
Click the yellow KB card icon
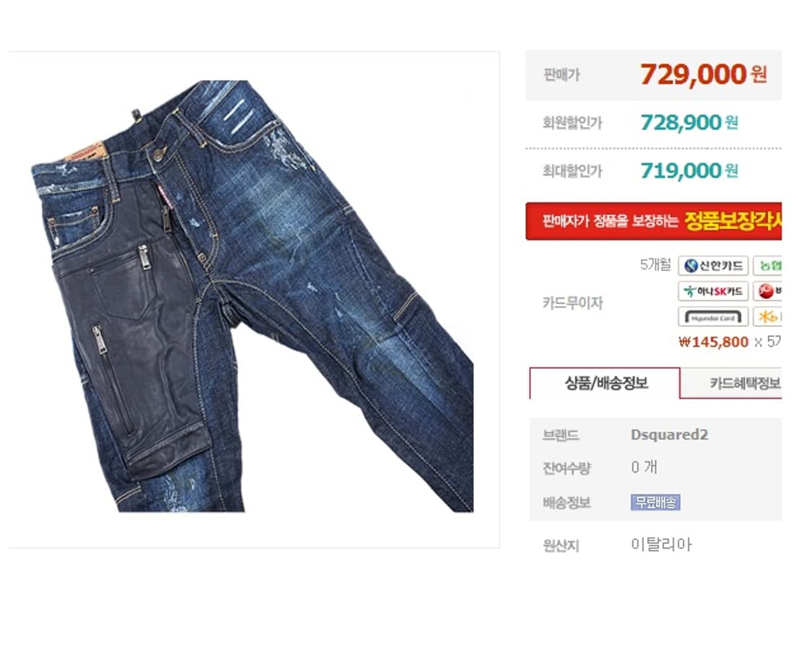click(767, 317)
